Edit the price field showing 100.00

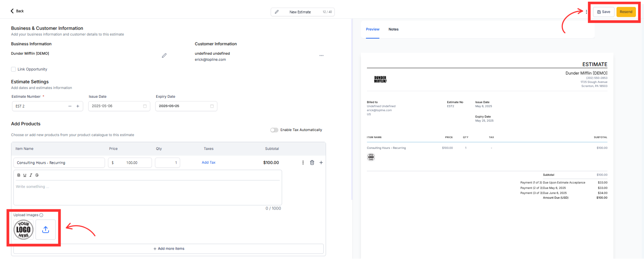tap(130, 163)
